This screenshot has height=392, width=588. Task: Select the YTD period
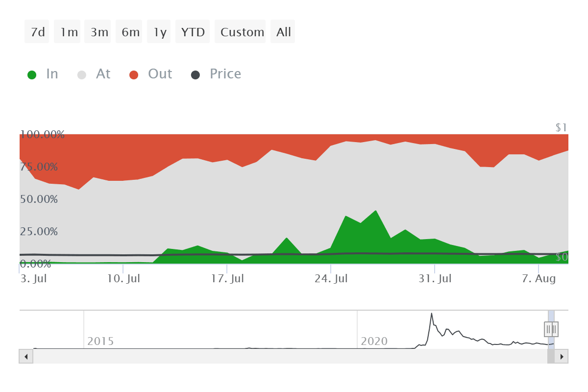click(x=192, y=31)
